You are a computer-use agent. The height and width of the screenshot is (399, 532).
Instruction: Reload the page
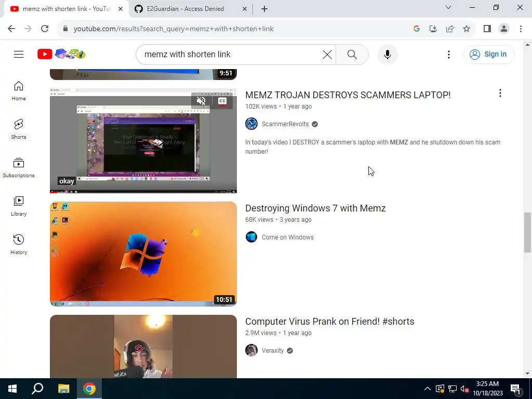(45, 29)
